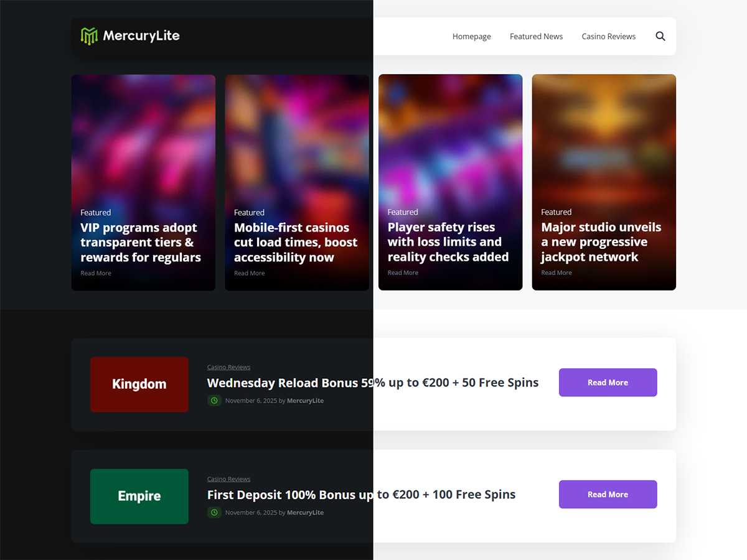Open headline 'Mobile-first casinos cut load times'
This screenshot has width=747, height=560.
[296, 243]
